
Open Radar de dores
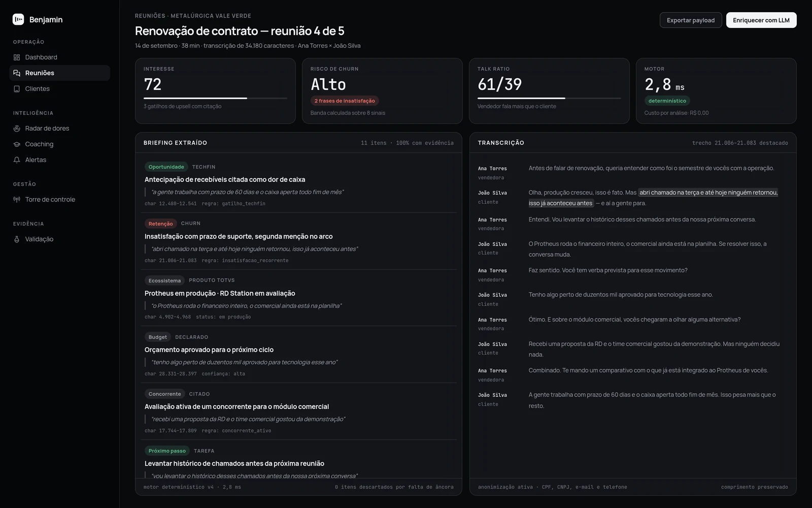(59, 129)
